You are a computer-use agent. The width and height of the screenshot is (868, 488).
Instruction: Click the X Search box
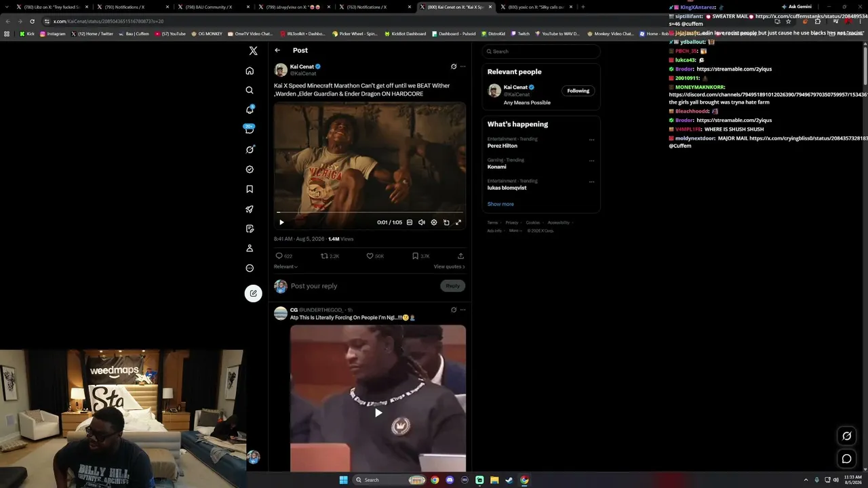tap(541, 52)
